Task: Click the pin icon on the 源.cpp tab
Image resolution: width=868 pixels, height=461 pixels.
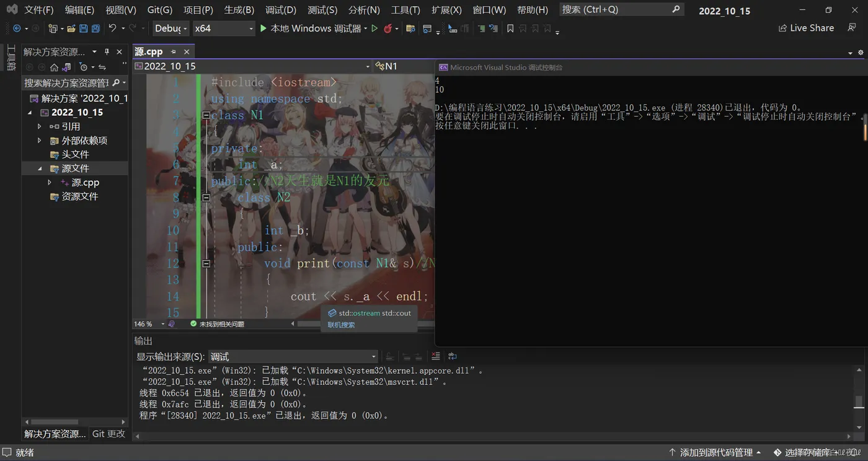Action: [174, 52]
